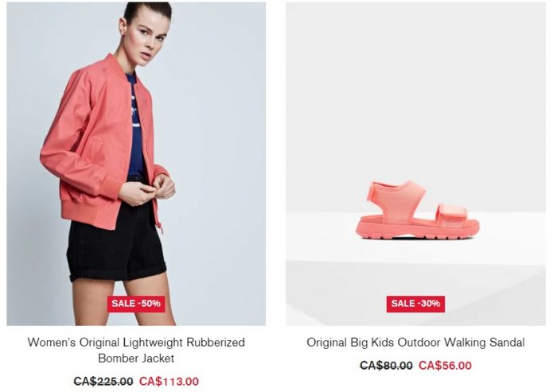Open Women's Original Lightweight Rubberized title link

136,342
